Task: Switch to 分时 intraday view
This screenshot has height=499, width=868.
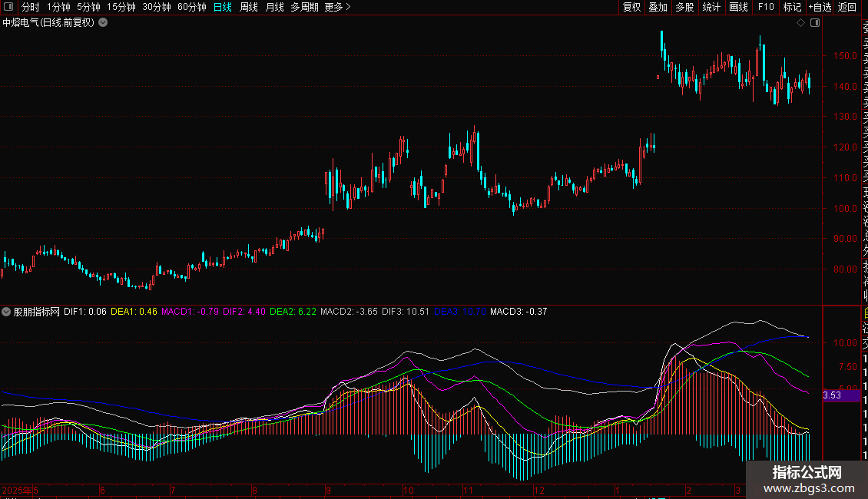Action: click(31, 7)
